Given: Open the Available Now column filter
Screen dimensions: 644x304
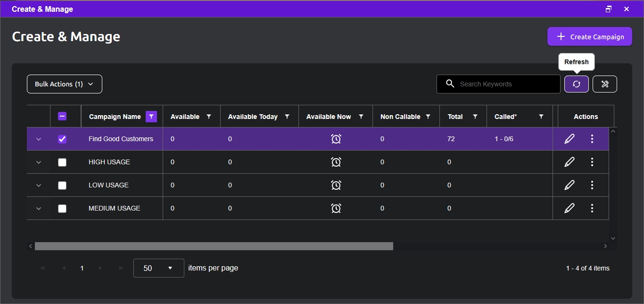Looking at the screenshot, I should [361, 117].
